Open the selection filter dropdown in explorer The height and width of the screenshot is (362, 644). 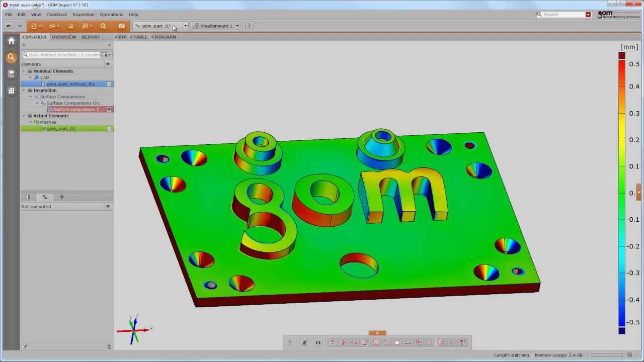pyautogui.click(x=106, y=55)
